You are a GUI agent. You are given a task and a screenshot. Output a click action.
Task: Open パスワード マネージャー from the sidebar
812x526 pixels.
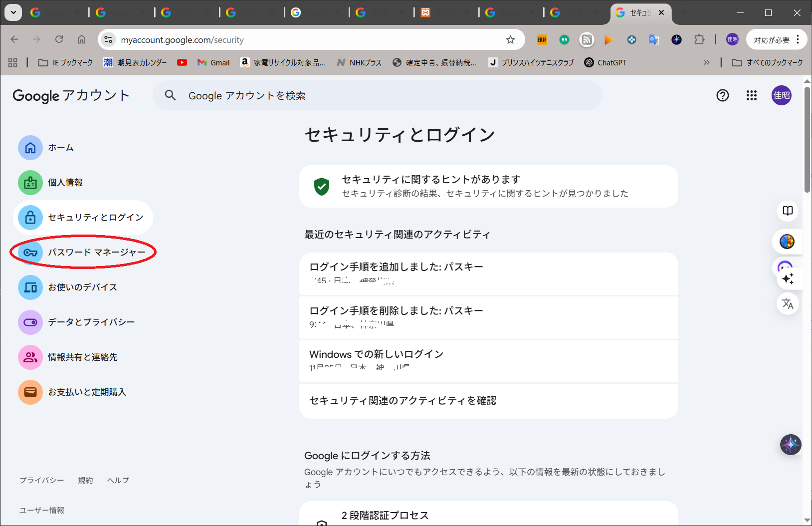pyautogui.click(x=96, y=253)
